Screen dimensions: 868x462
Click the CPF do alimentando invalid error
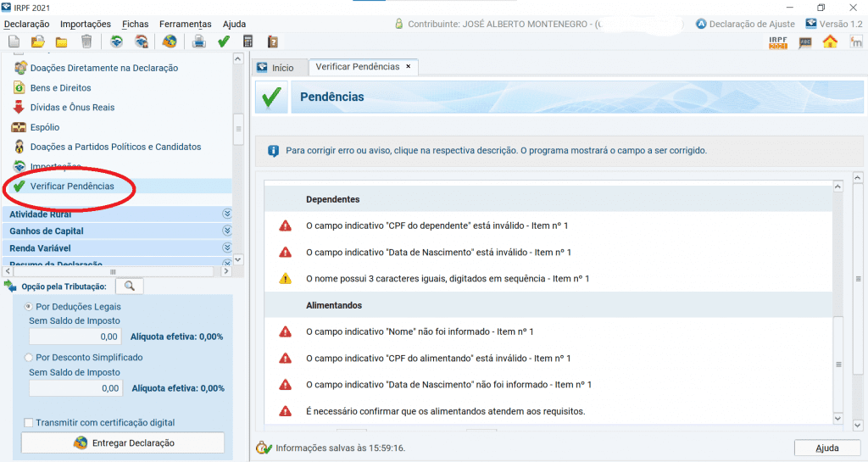coord(438,358)
